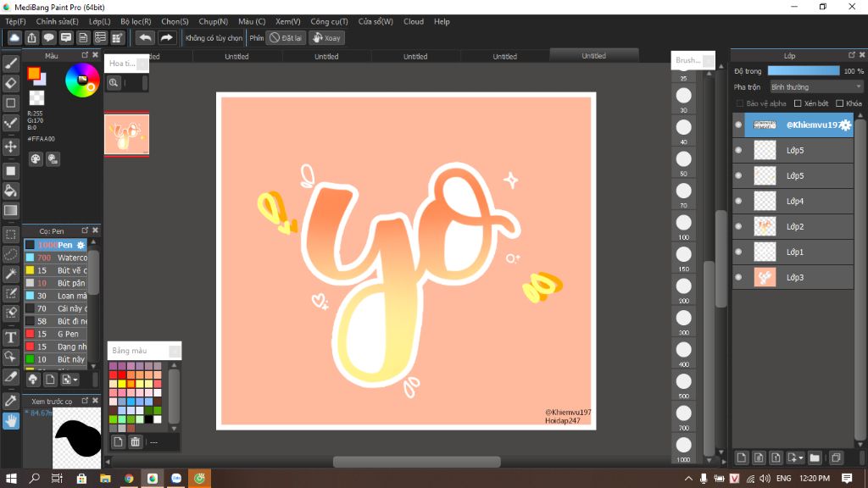Select the Dot tool
Screen dimensions: 868x488
tap(10, 123)
